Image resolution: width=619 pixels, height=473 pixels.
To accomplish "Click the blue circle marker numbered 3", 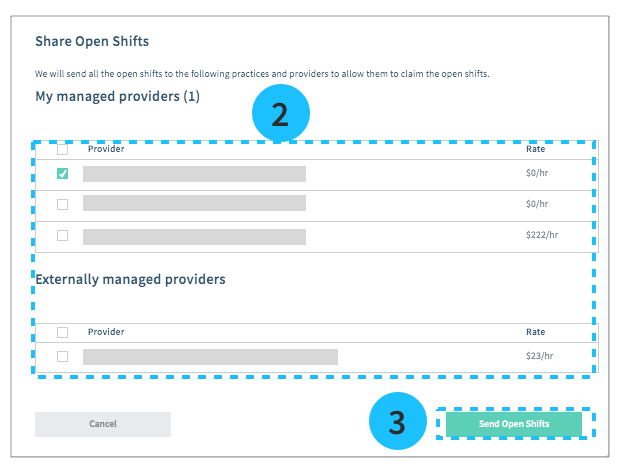I will pyautogui.click(x=397, y=423).
